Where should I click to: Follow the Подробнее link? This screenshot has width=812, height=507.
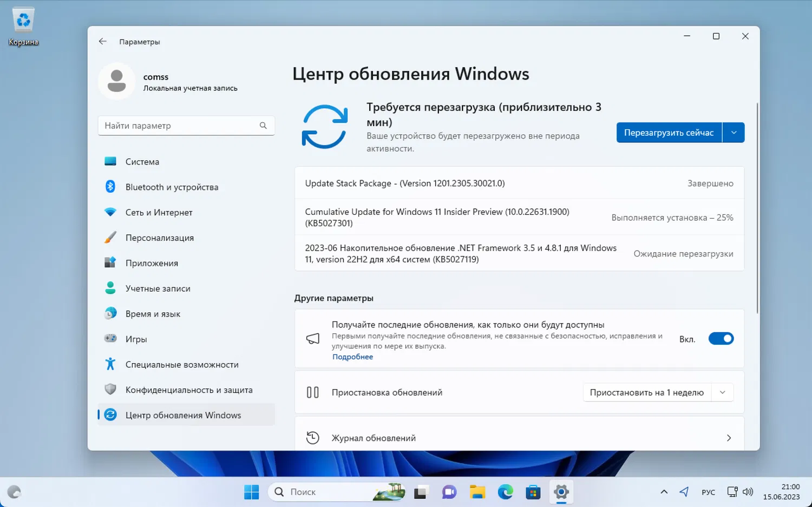point(352,357)
